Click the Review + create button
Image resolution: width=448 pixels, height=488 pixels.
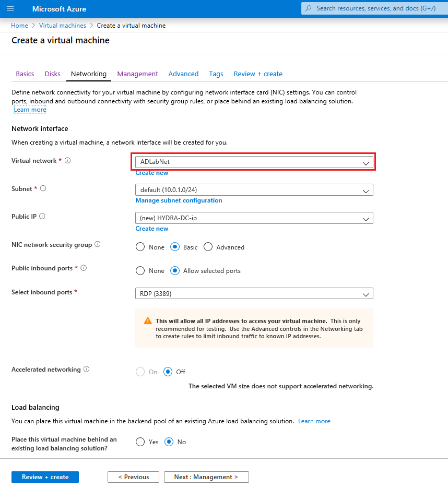(45, 477)
